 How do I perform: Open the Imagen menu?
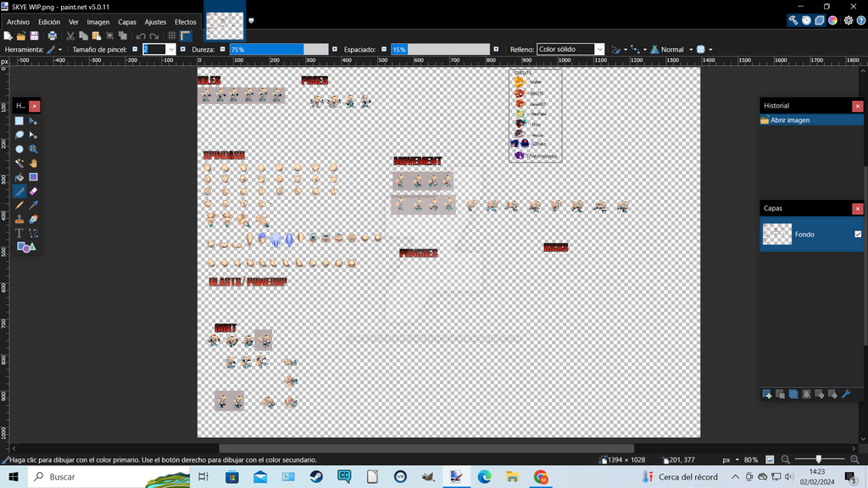tap(98, 22)
